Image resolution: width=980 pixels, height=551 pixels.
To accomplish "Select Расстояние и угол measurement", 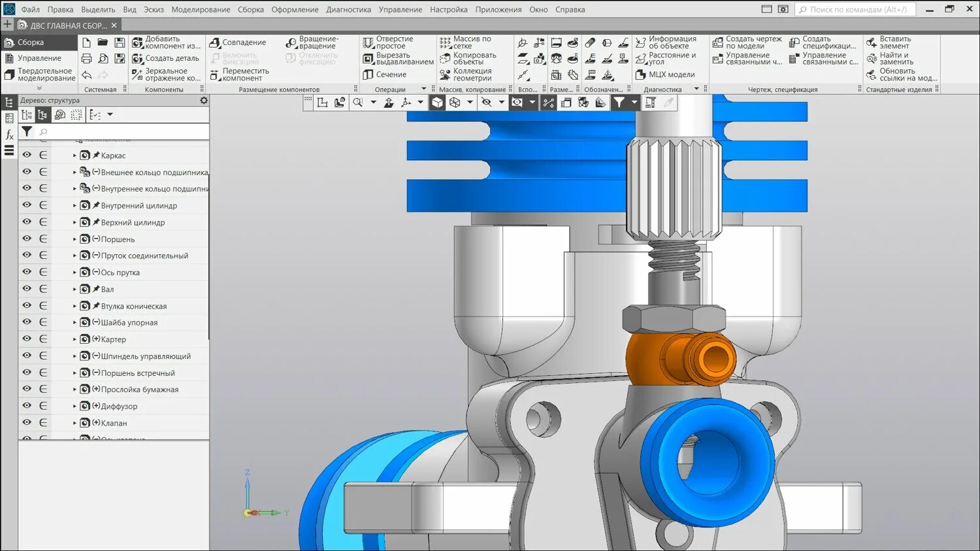I will pos(666,59).
